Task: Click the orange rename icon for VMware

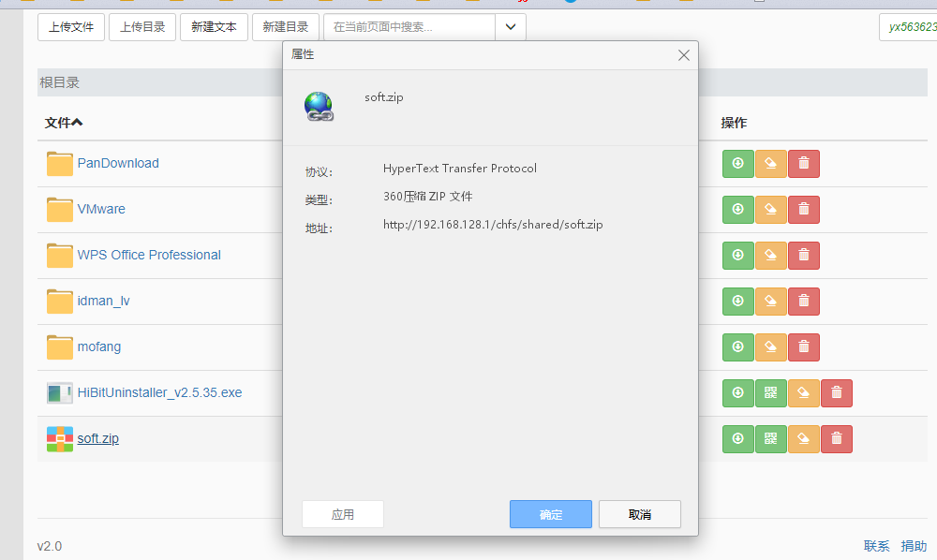Action: (x=770, y=210)
